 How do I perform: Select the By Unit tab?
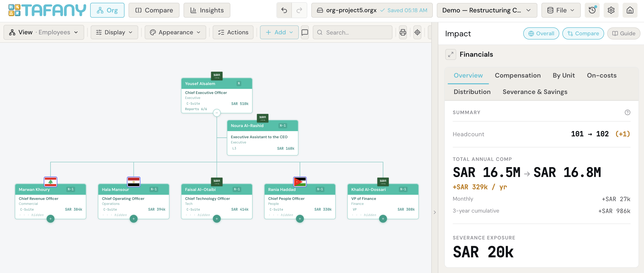tap(564, 75)
